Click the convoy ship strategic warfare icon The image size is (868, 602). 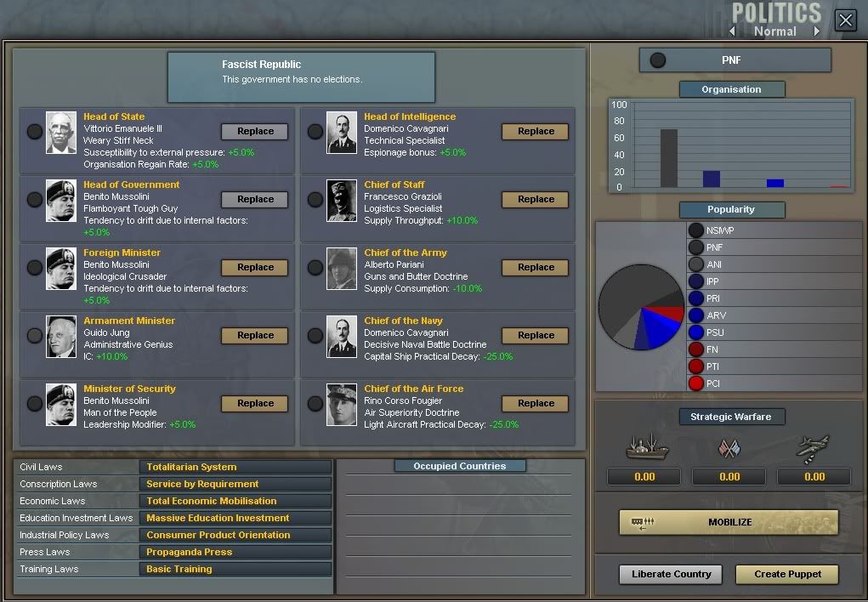[647, 447]
